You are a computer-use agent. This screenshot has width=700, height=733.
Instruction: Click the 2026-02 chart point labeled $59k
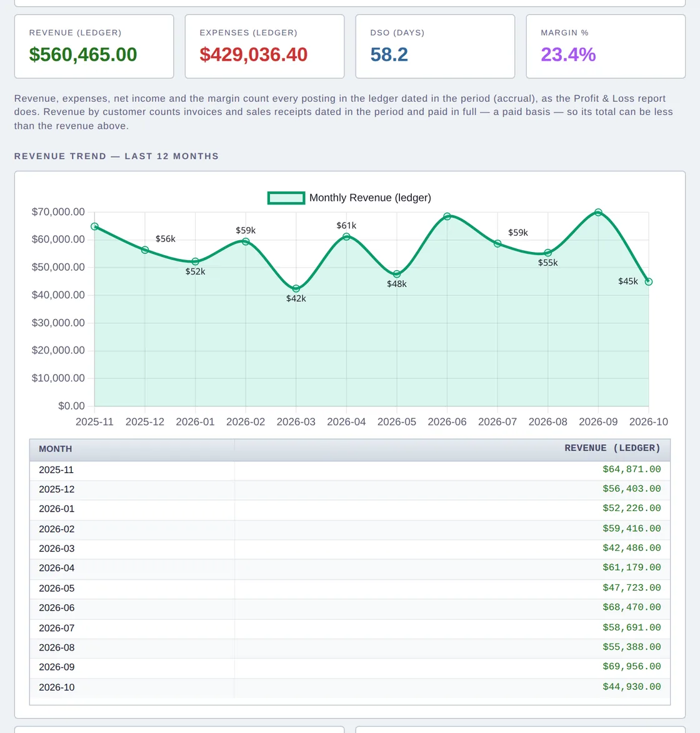pyautogui.click(x=246, y=241)
